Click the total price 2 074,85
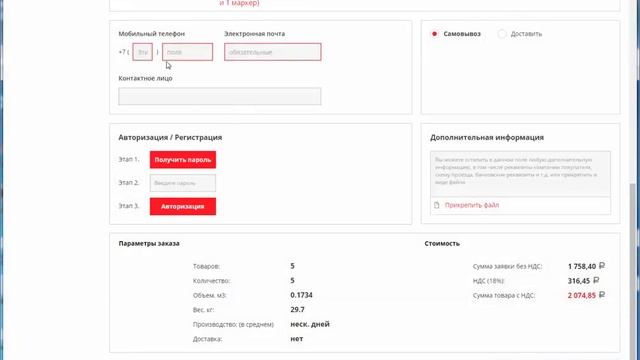This screenshot has width=640, height=360. click(582, 295)
